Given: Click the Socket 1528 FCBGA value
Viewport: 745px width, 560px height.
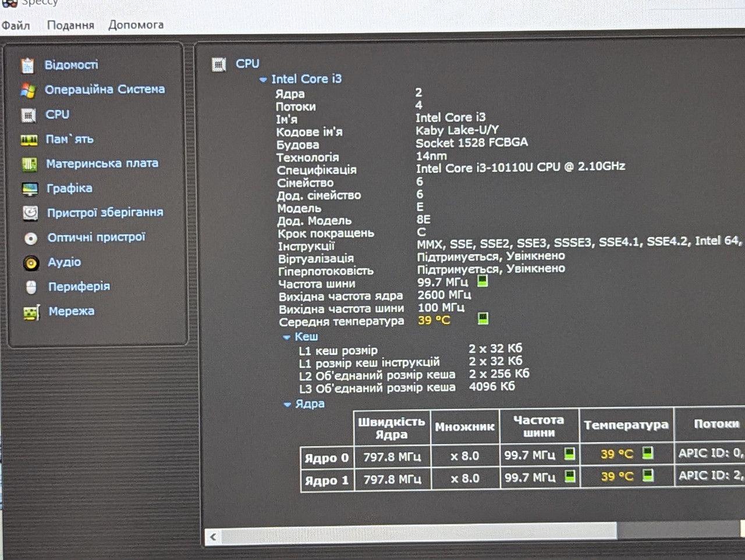Looking at the screenshot, I should point(472,143).
